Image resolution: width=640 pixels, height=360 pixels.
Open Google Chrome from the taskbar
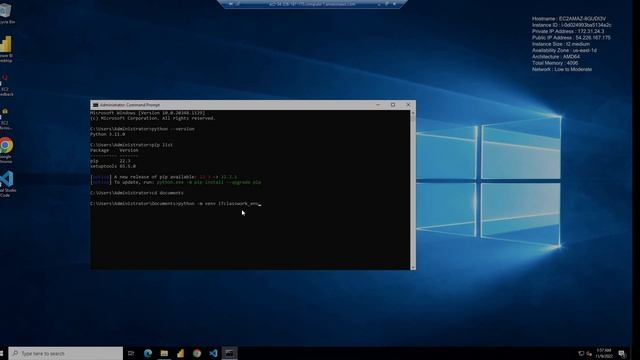tap(197, 353)
